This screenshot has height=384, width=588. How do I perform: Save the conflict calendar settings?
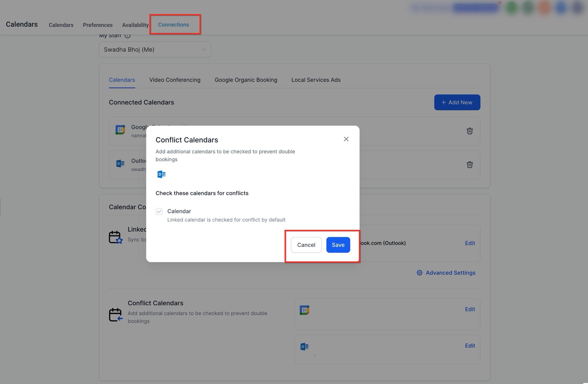click(338, 245)
